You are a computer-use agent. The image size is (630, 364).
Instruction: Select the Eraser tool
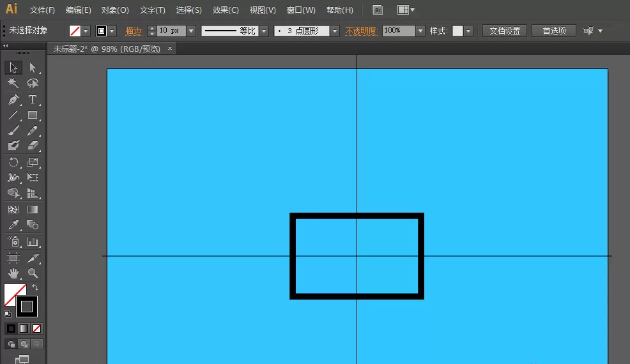pyautogui.click(x=33, y=146)
